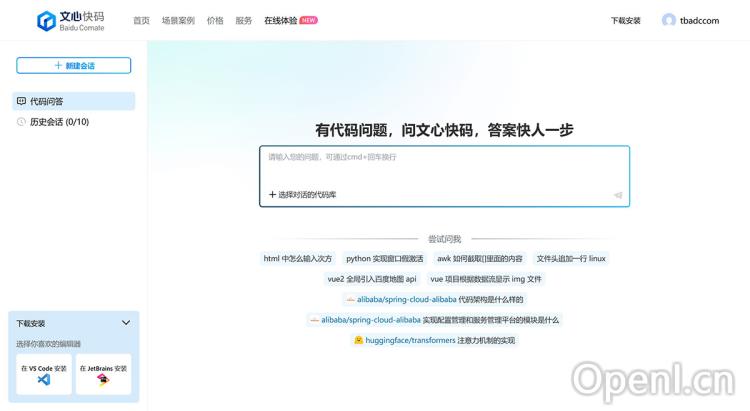Click the user avatar icon
This screenshot has height=411, width=750.
pyautogui.click(x=668, y=20)
